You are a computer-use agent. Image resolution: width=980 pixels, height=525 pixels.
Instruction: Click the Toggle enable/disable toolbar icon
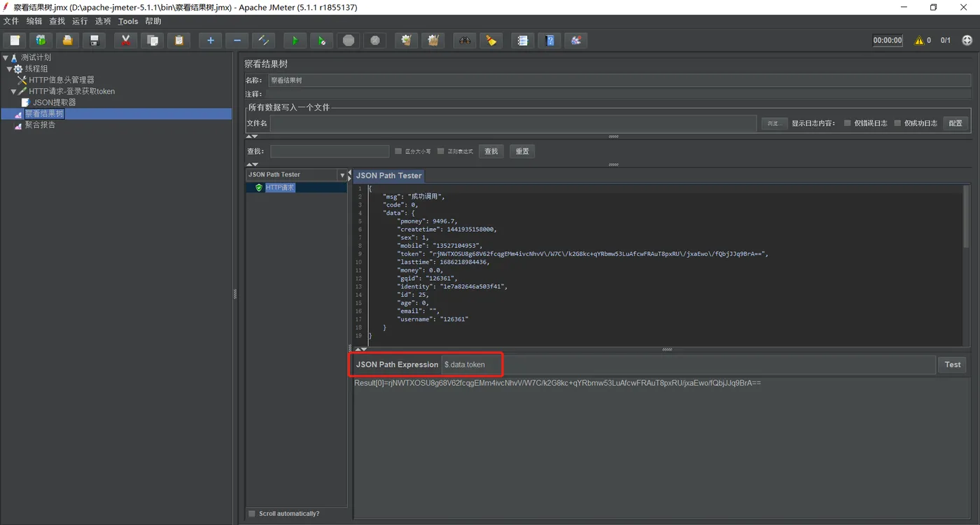263,41
